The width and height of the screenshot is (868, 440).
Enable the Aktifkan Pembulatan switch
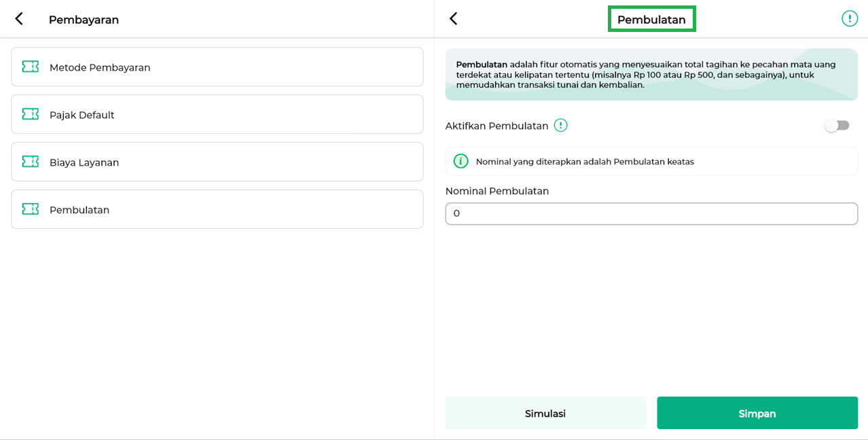837,126
